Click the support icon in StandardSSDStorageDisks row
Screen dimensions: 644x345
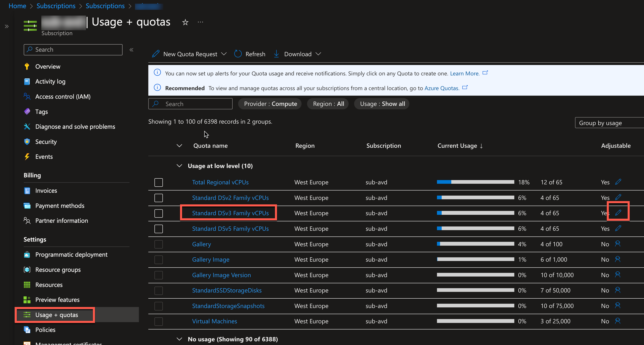[618, 290]
